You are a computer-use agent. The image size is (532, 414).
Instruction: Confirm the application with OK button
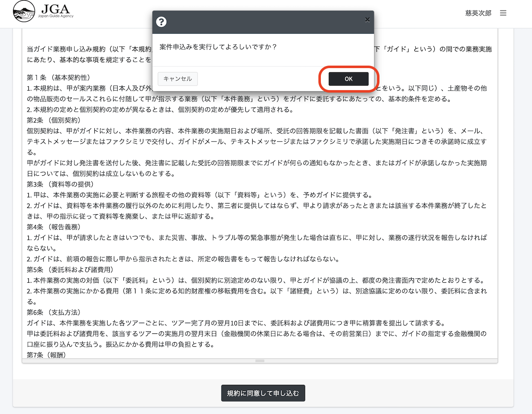(348, 79)
